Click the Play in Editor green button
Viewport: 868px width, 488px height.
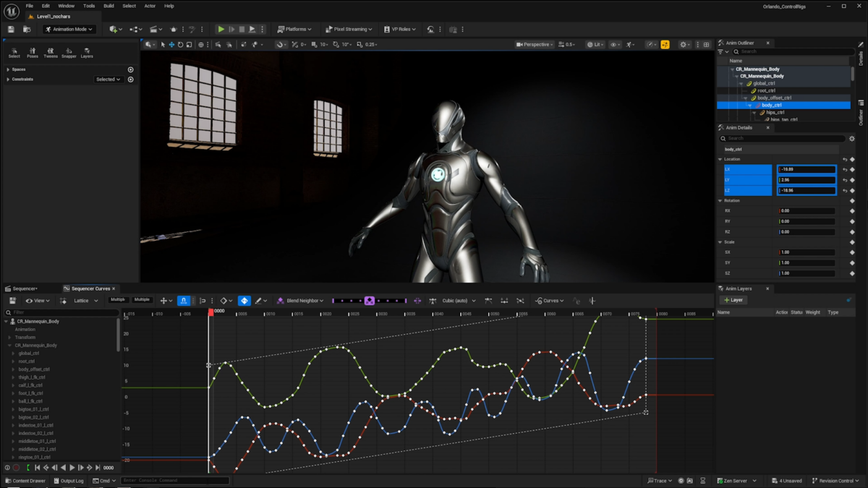pos(221,30)
